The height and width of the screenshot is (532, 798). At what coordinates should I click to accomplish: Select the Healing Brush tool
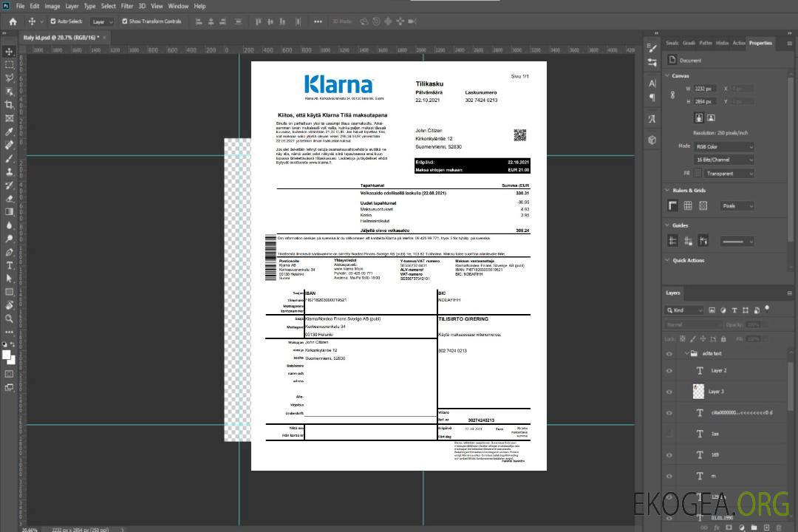click(x=9, y=145)
